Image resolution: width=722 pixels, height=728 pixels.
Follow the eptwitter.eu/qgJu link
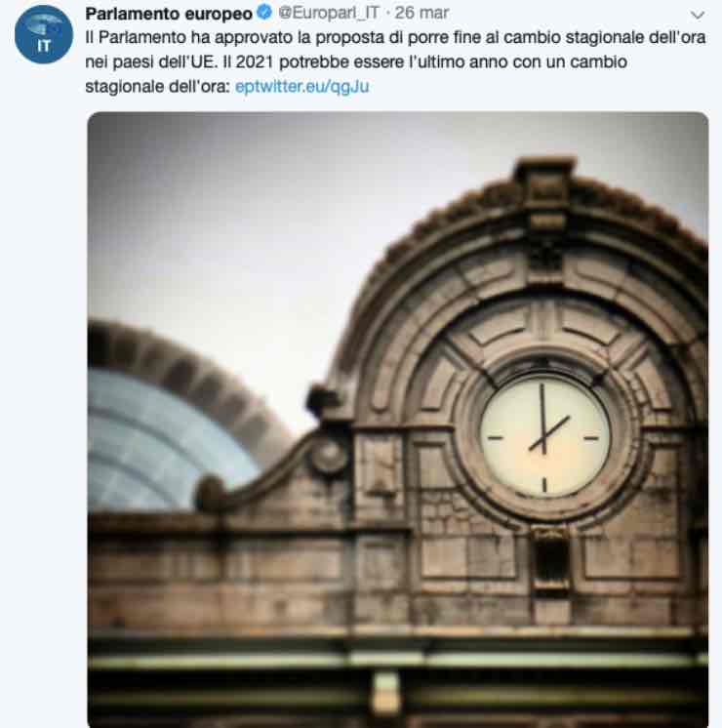pyautogui.click(x=302, y=86)
